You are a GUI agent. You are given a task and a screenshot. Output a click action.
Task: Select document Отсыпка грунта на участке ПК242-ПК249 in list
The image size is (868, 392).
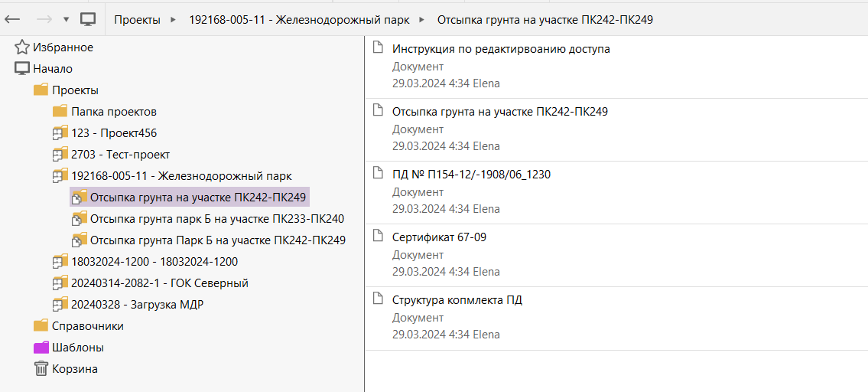click(500, 112)
